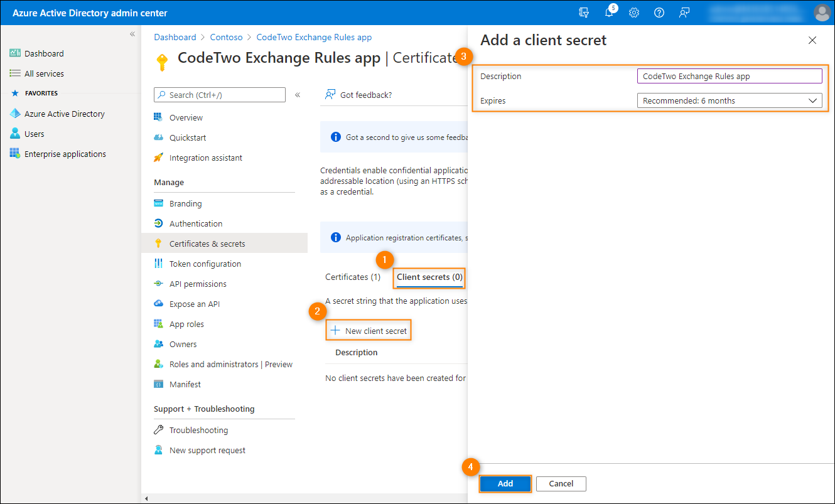Switch to Client secrets (0) tab
This screenshot has width=835, height=504.
click(430, 277)
